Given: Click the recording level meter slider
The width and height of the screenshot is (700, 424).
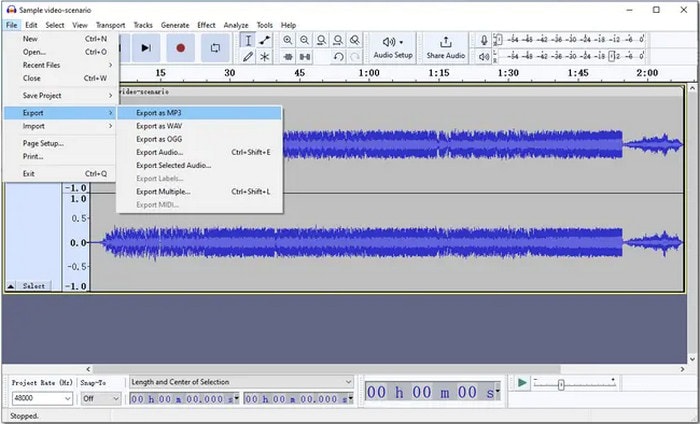Looking at the screenshot, I should pyautogui.click(x=499, y=40).
